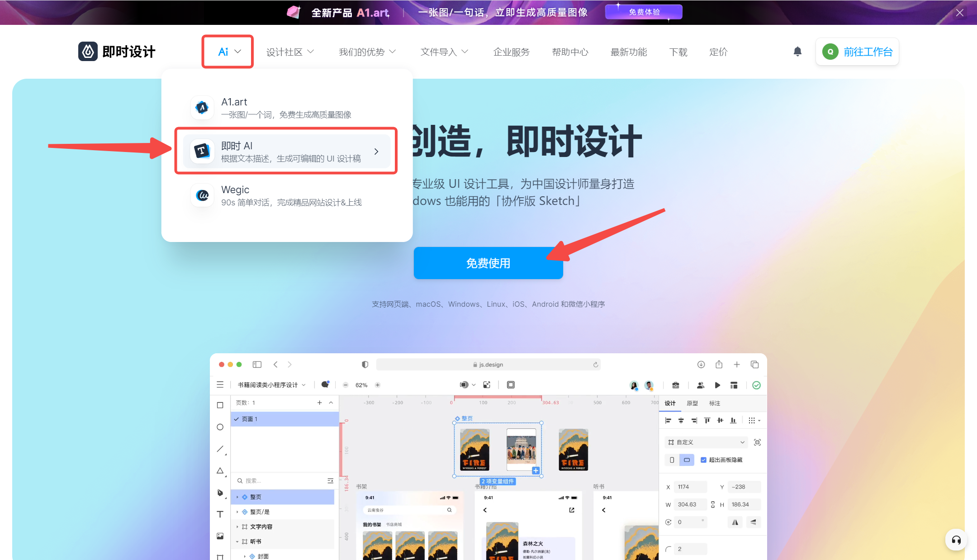
Task: Expand the 文件导入 dropdown menu
Action: point(444,52)
